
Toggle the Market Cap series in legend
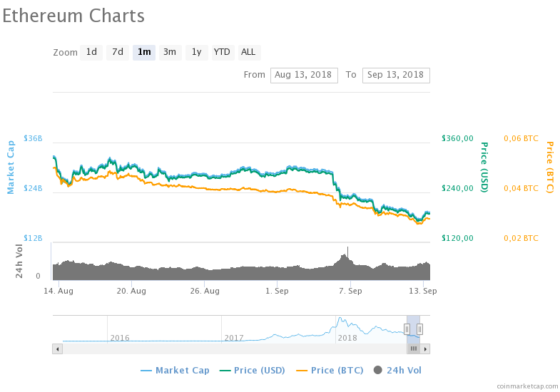tap(175, 371)
